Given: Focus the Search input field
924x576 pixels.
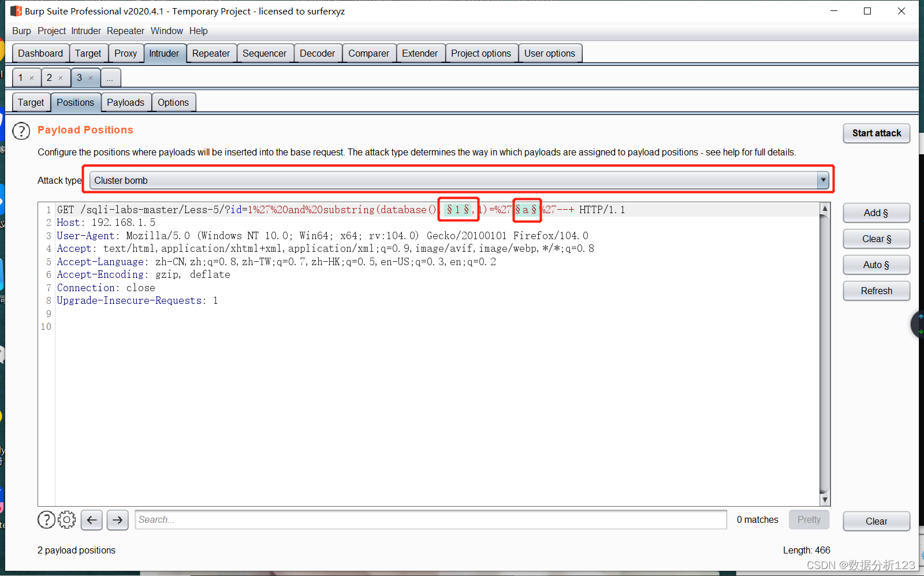Looking at the screenshot, I should coord(431,519).
